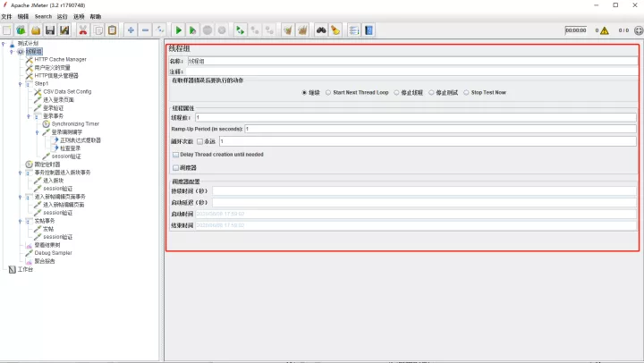
Task: Select the 继续 radio button
Action: tap(304, 93)
